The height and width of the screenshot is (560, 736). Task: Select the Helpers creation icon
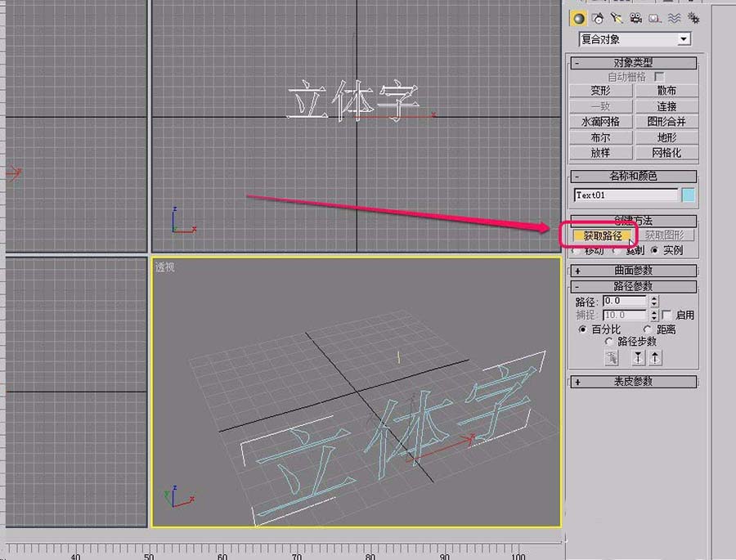[x=655, y=18]
